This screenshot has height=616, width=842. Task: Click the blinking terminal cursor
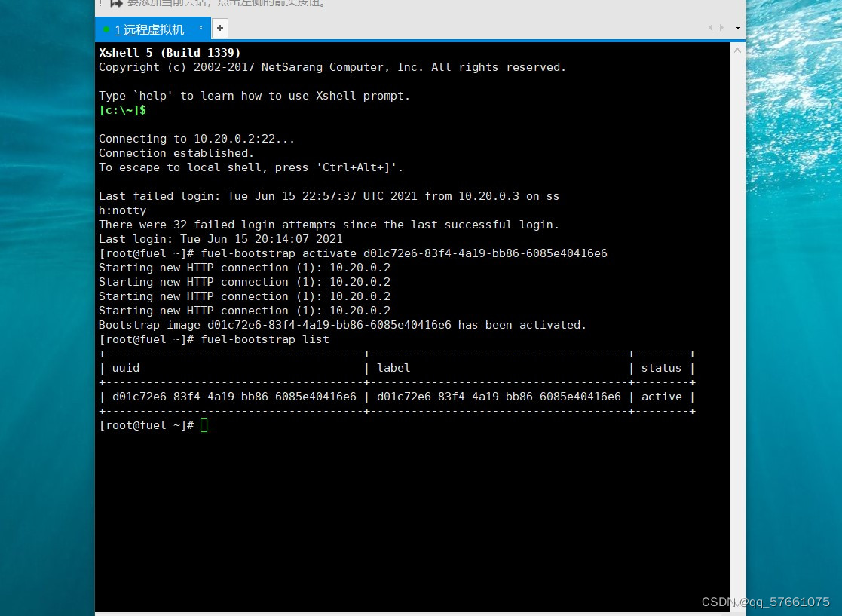[204, 424]
